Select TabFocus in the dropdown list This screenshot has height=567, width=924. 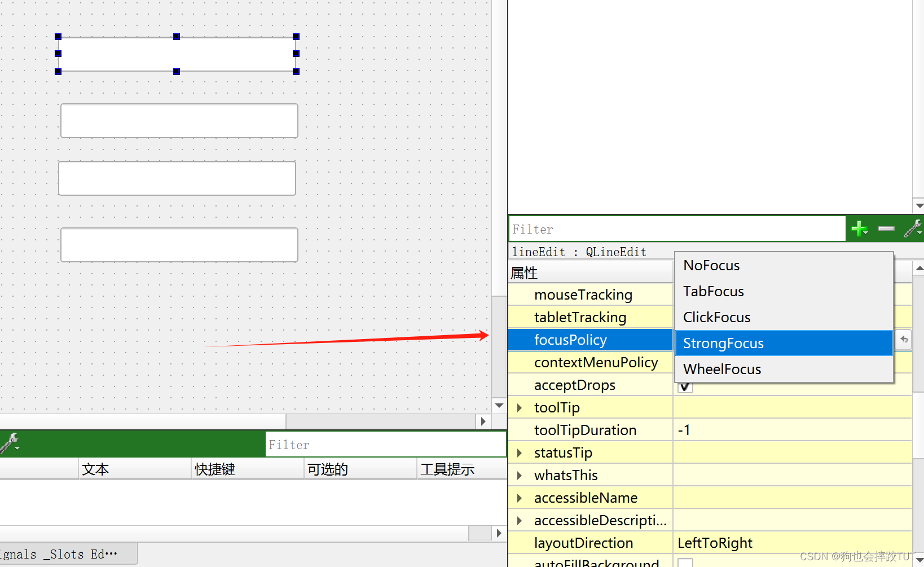[784, 291]
